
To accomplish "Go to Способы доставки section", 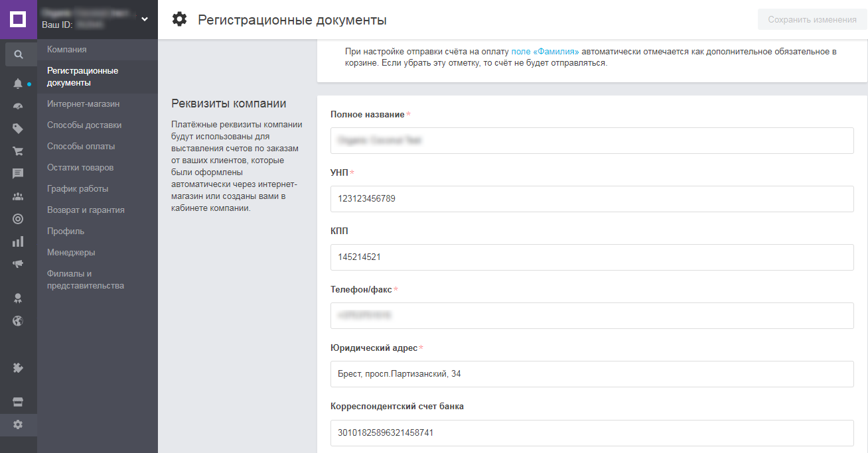I will tap(84, 125).
